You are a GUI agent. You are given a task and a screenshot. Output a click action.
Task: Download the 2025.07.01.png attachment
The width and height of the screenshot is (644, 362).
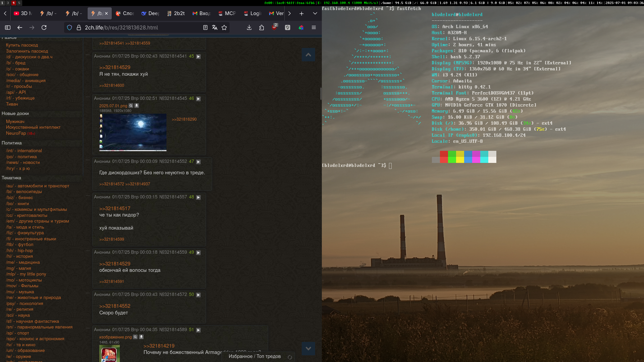tap(137, 106)
